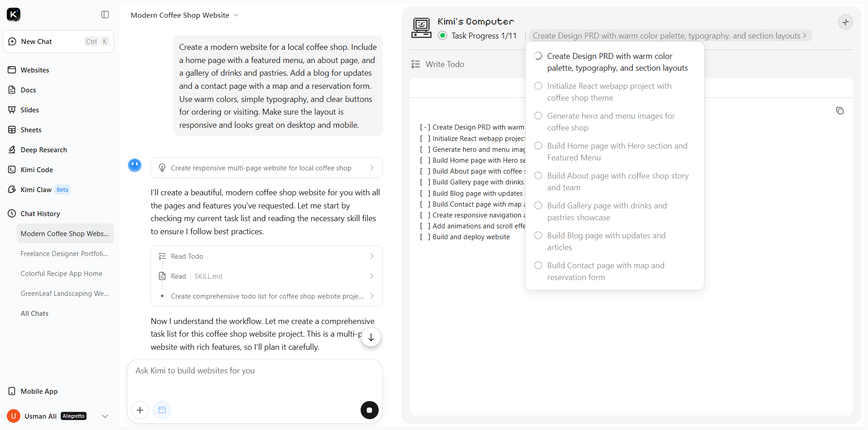Open the Sheets tool in the sidebar
The image size is (868, 430).
31,130
